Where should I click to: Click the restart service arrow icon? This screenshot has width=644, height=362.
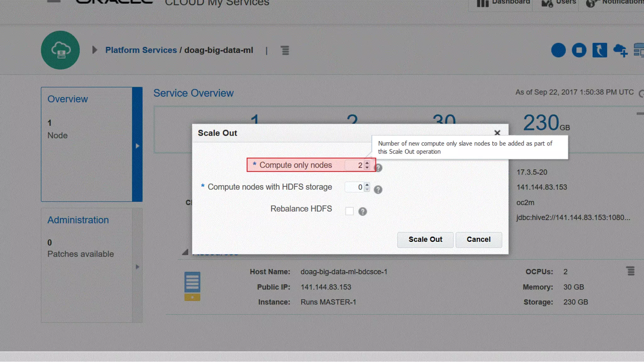tap(599, 50)
